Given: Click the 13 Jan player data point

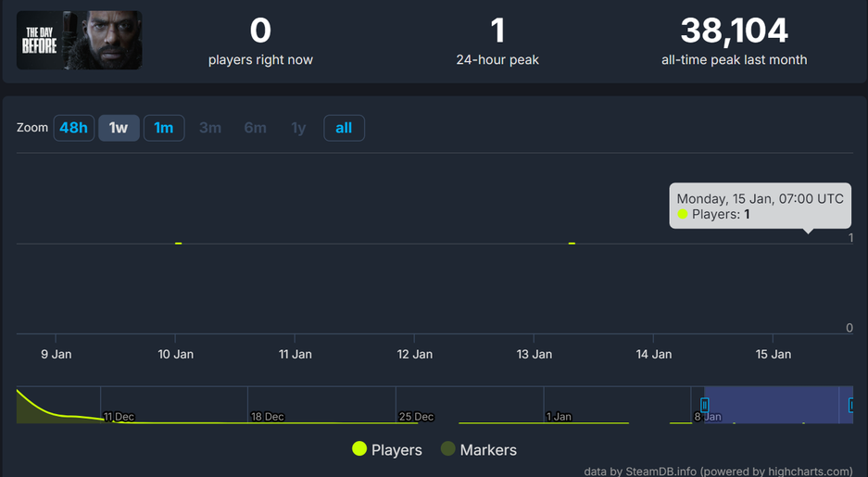Looking at the screenshot, I should click(572, 244).
